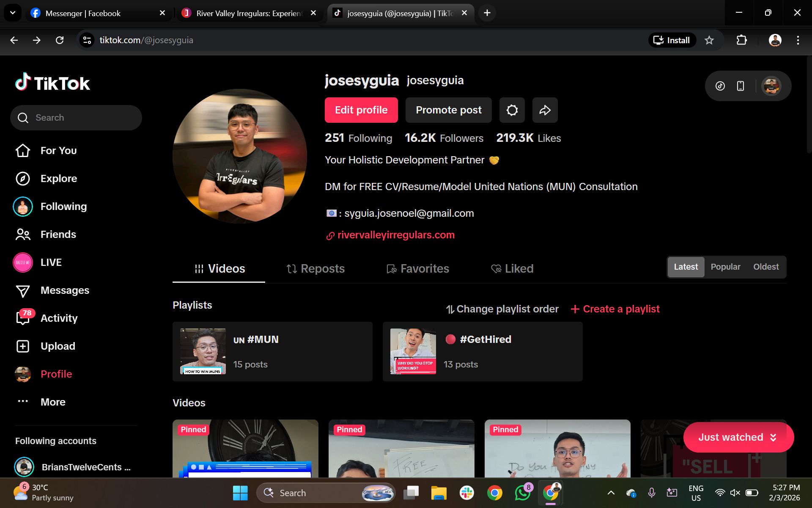
Task: Sort videos by Latest
Action: 686,267
